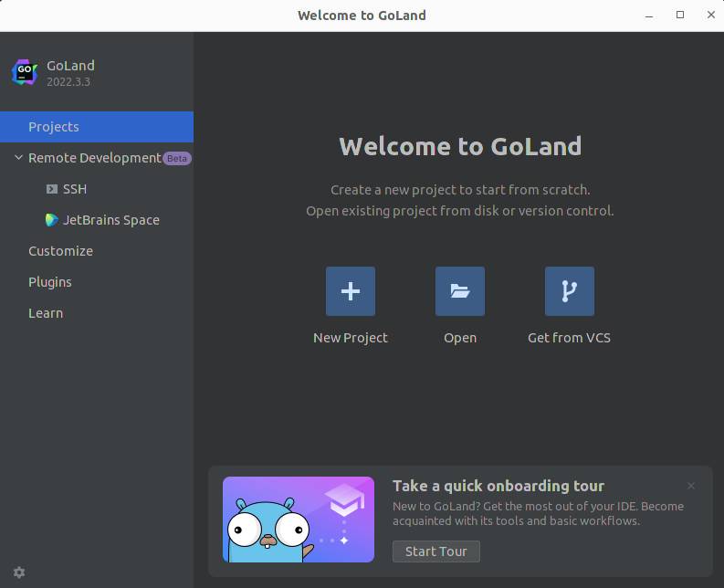Select JetBrains Space entry
Viewport: 724px width, 588px height.
[x=97, y=220]
